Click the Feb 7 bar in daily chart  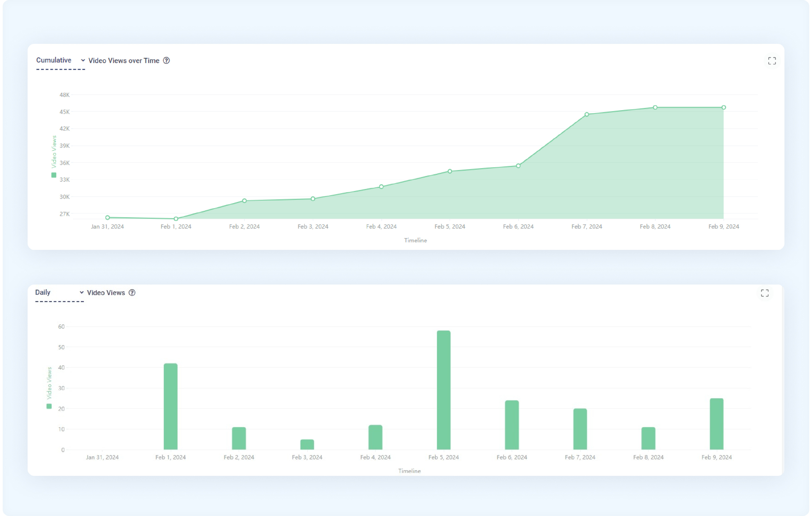pyautogui.click(x=580, y=429)
